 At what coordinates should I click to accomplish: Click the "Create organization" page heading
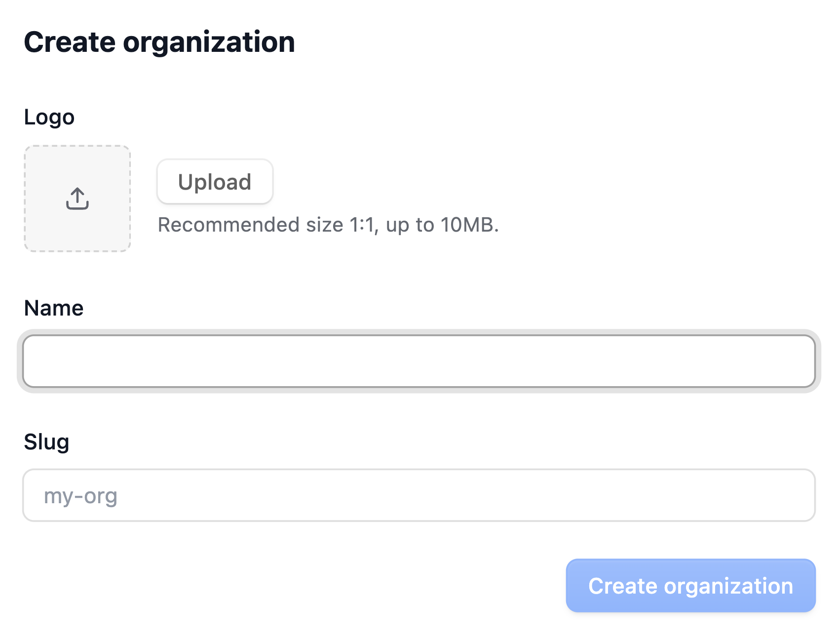point(159,42)
